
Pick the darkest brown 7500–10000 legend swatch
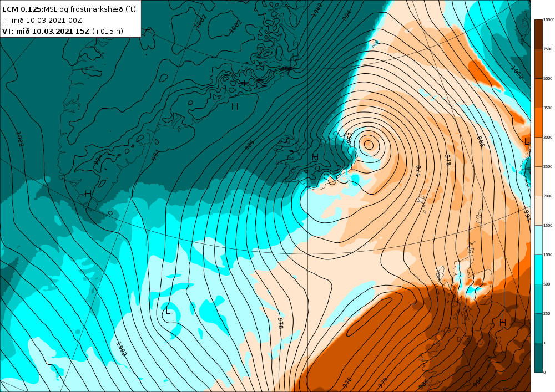click(538, 34)
